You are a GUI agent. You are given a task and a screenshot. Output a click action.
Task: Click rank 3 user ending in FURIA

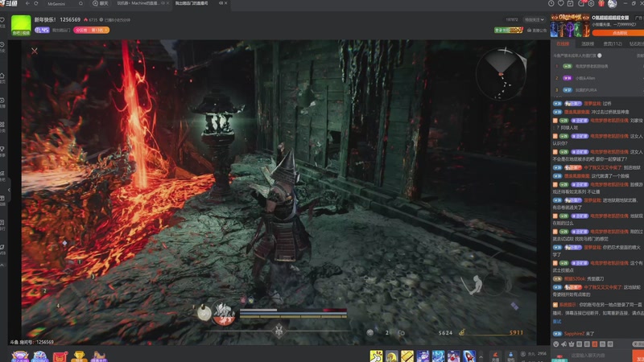point(586,90)
